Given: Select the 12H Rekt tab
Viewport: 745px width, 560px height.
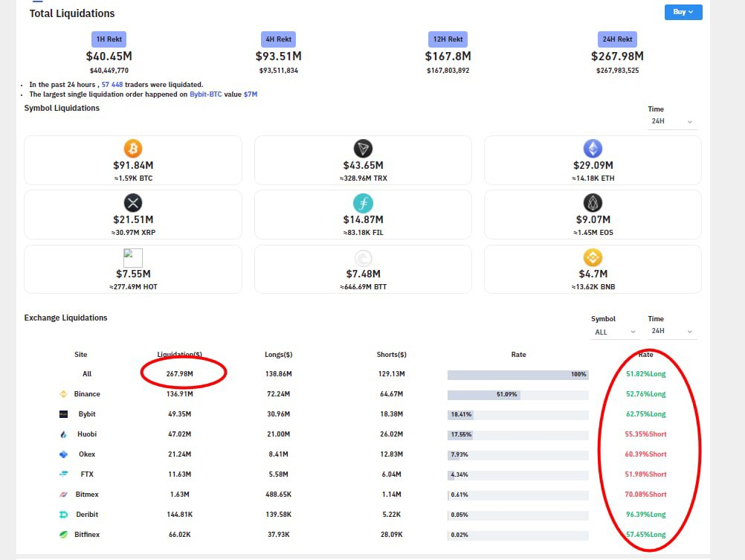Looking at the screenshot, I should click(448, 39).
